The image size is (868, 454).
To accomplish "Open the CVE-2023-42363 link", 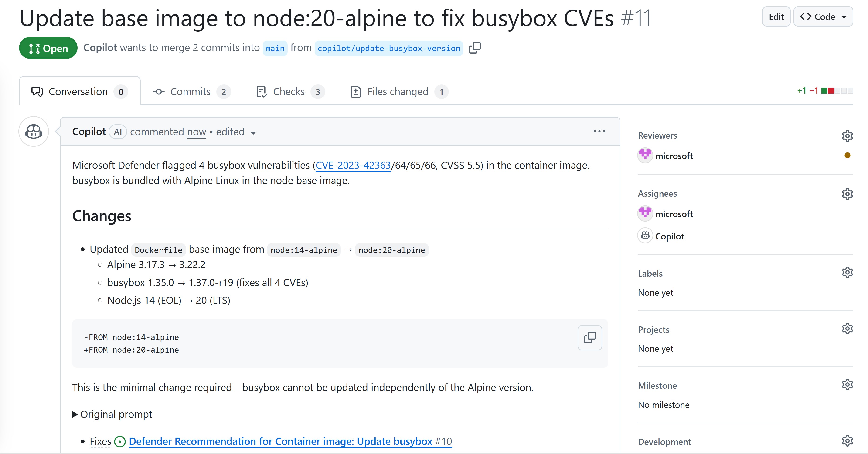I will pos(353,165).
